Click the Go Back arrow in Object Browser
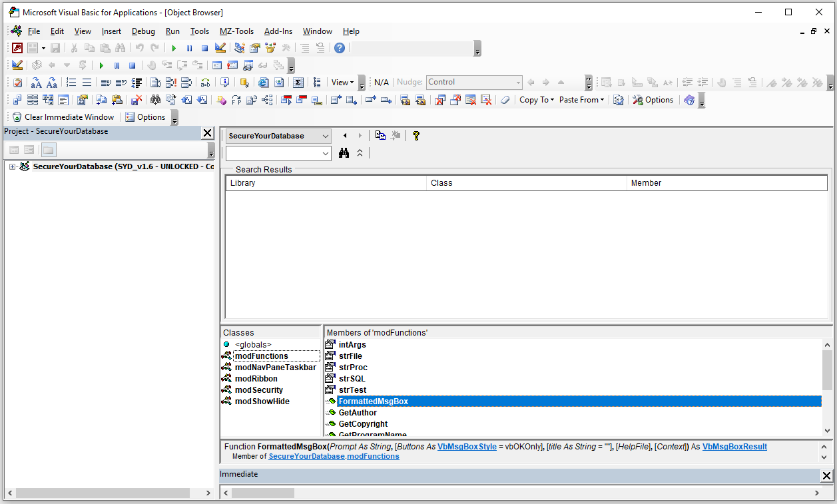837x504 pixels. pyautogui.click(x=345, y=135)
